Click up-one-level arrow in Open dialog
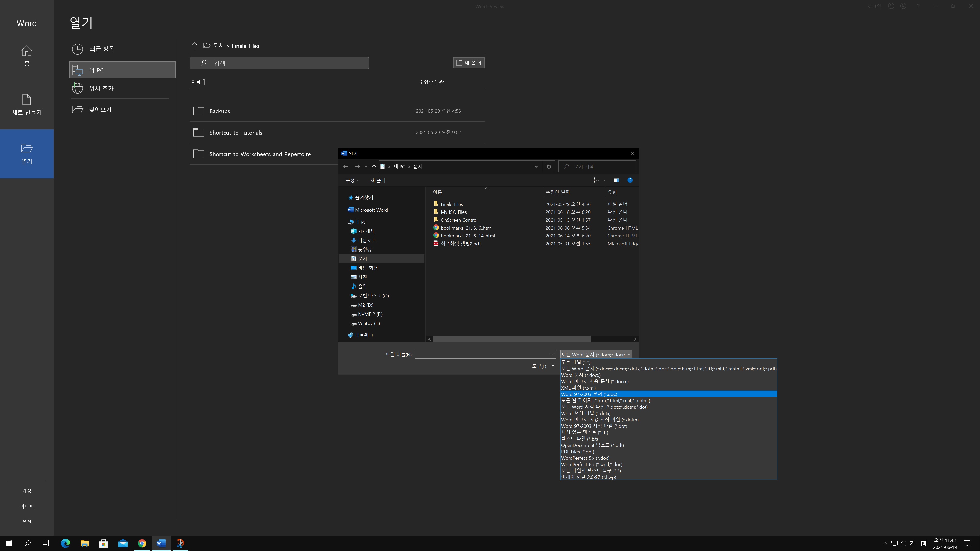Image resolution: width=980 pixels, height=551 pixels. tap(374, 167)
